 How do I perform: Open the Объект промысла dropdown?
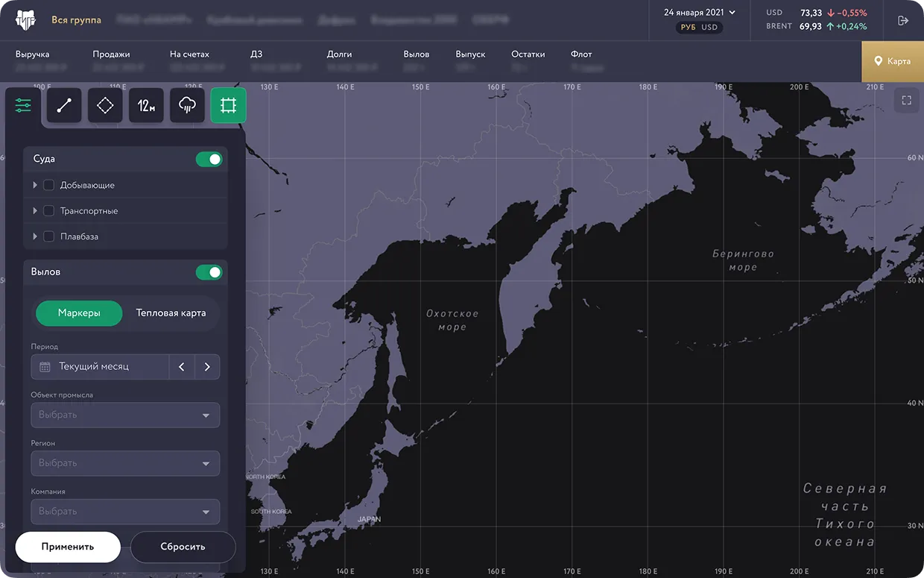click(x=125, y=415)
